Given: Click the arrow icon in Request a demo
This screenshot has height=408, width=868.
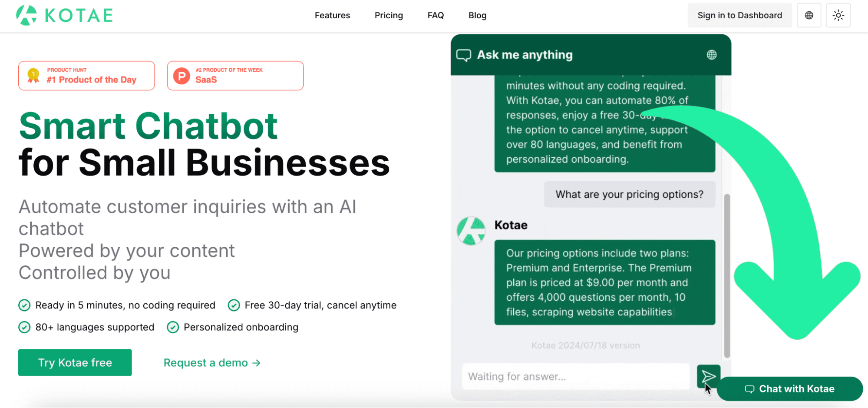Looking at the screenshot, I should tap(256, 363).
